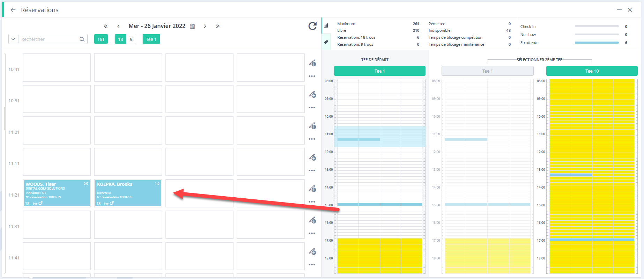
Task: Open more options for 11:21
Action: pyautogui.click(x=312, y=202)
